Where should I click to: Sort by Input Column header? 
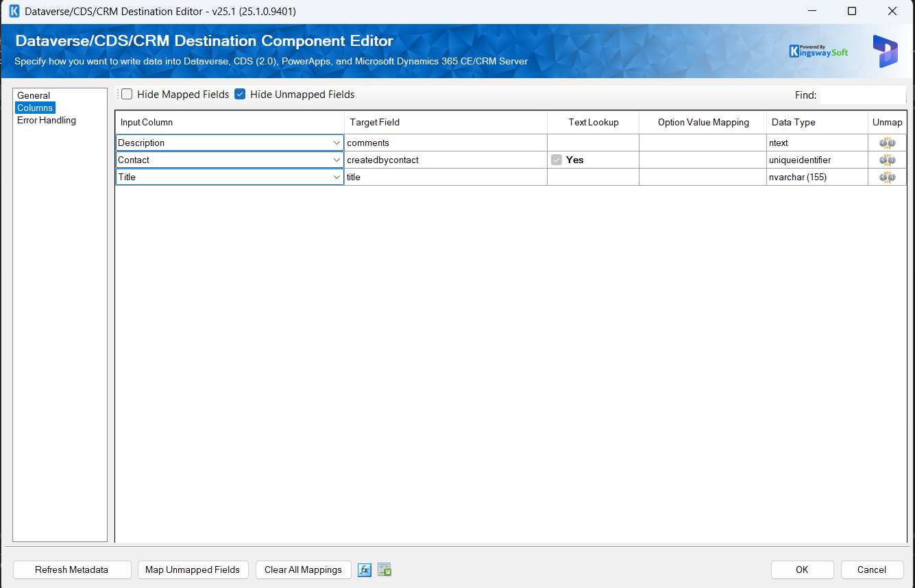[x=230, y=122]
